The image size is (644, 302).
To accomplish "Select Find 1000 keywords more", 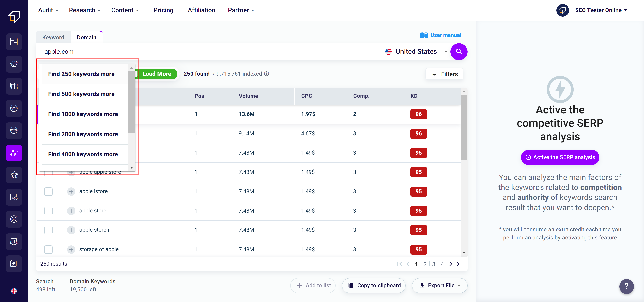I will pos(85,114).
